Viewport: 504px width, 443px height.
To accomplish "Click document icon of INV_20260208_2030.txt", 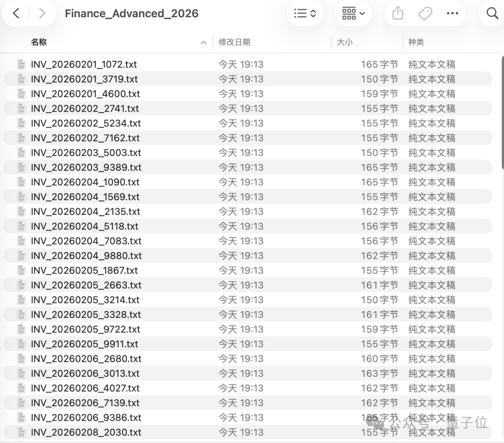I will click(21, 432).
